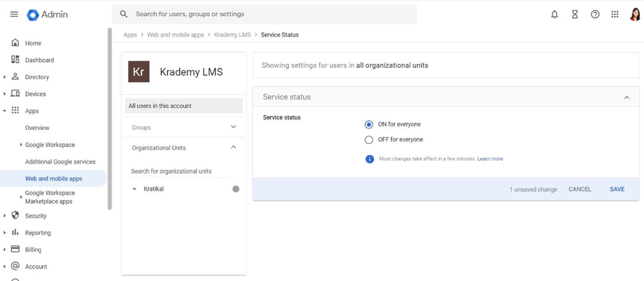Open the hourglass tasks icon

coord(575,15)
